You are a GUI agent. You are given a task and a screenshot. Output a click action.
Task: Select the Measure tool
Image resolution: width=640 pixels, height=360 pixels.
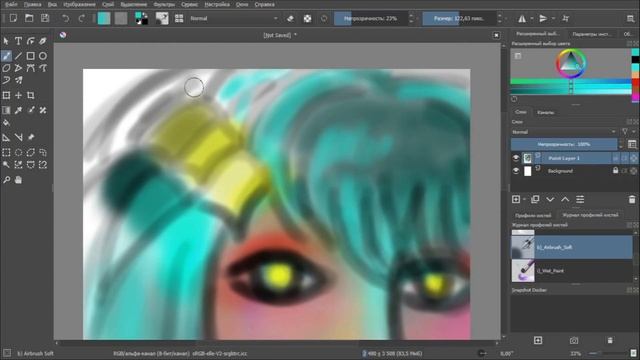click(18, 138)
